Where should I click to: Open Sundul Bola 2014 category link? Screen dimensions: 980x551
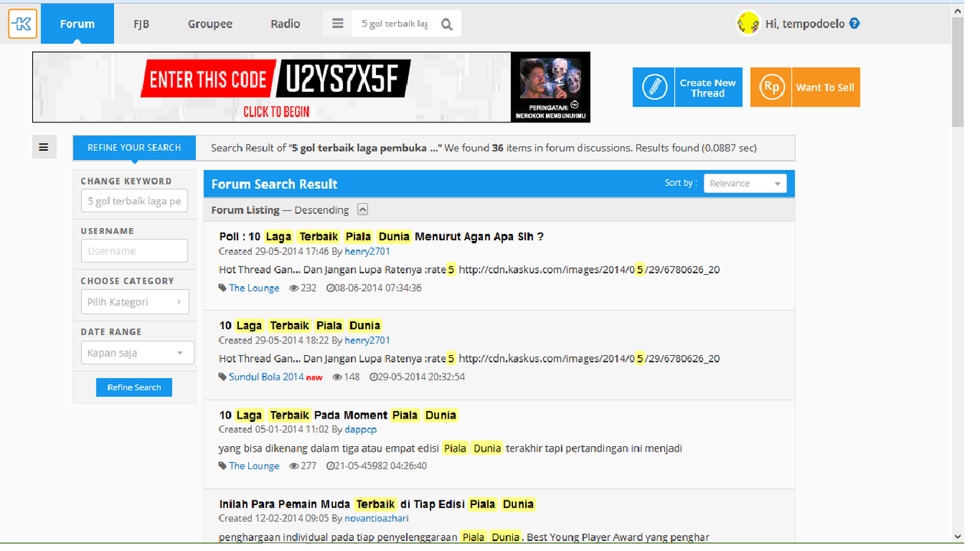266,377
